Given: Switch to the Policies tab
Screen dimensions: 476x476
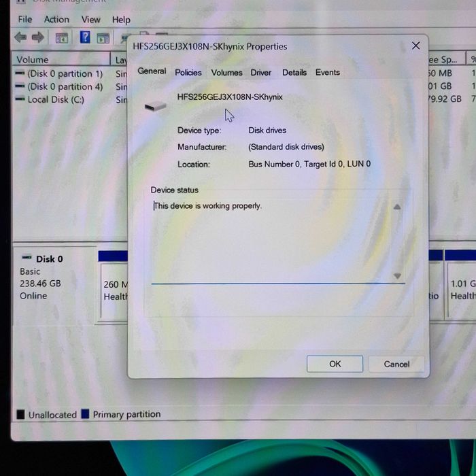Looking at the screenshot, I should (188, 73).
